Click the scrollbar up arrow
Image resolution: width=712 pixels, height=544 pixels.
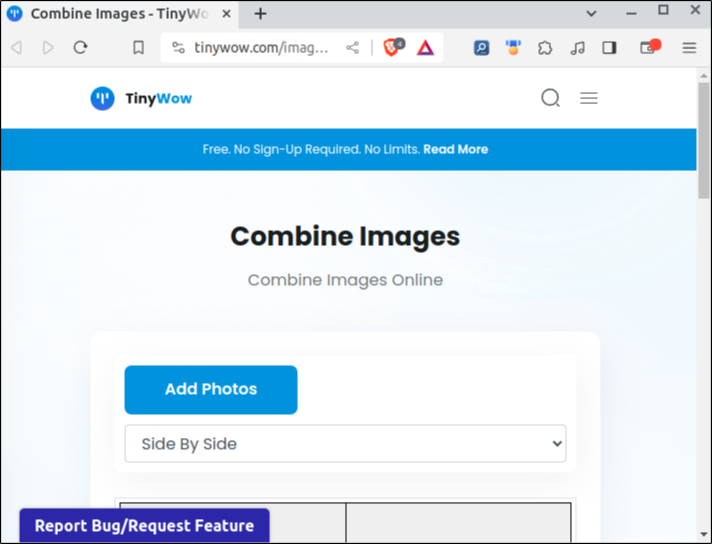[x=703, y=75]
